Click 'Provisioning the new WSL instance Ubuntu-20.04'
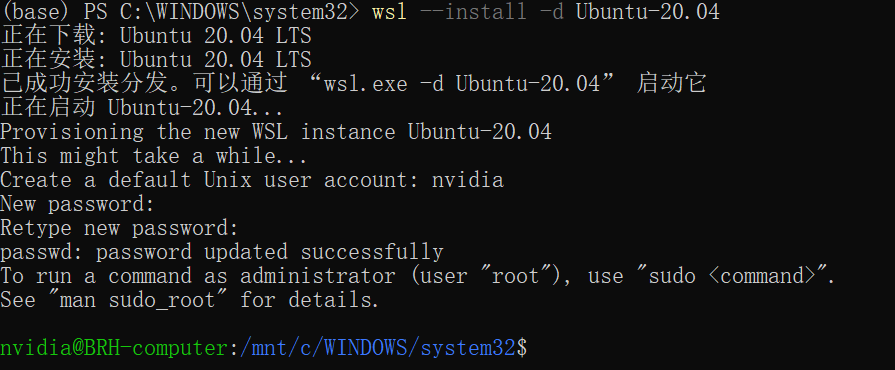895x370 pixels. pyautogui.click(x=276, y=132)
